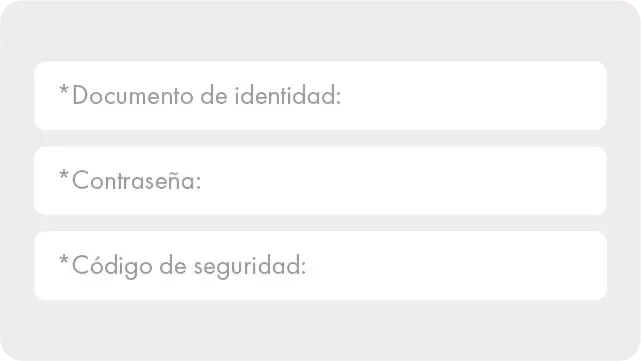This screenshot has width=641, height=361.
Task: Activate the middle required form field
Action: click(320, 181)
